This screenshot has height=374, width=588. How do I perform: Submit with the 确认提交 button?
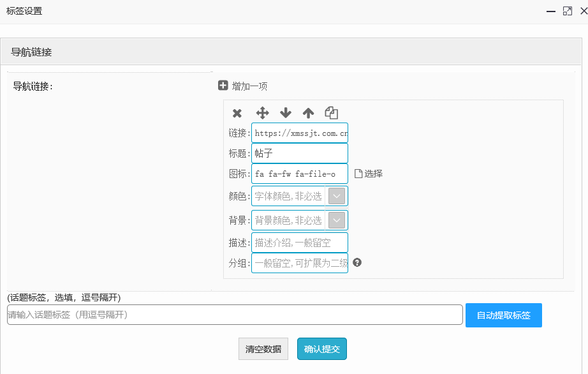coord(322,349)
